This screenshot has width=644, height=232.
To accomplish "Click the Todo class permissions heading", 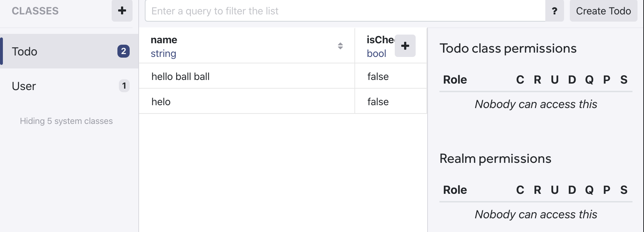I will pyautogui.click(x=508, y=48).
